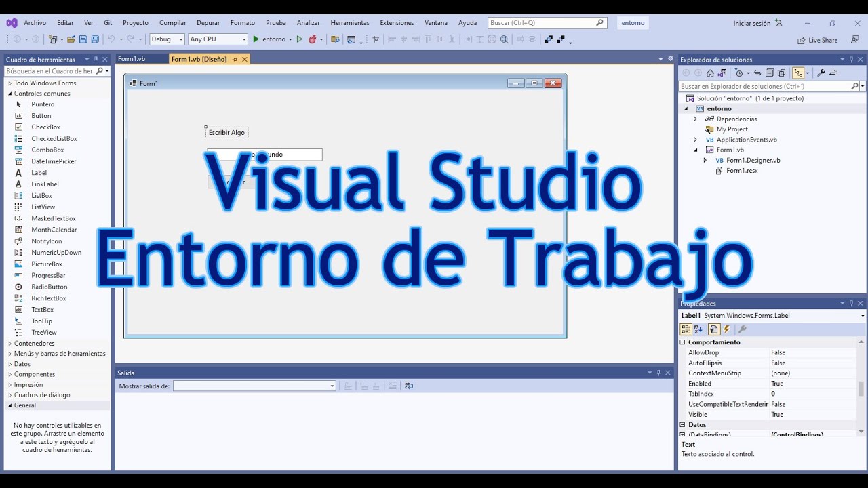Open the My Project item in Solution Explorer
This screenshot has height=488, width=868.
732,129
